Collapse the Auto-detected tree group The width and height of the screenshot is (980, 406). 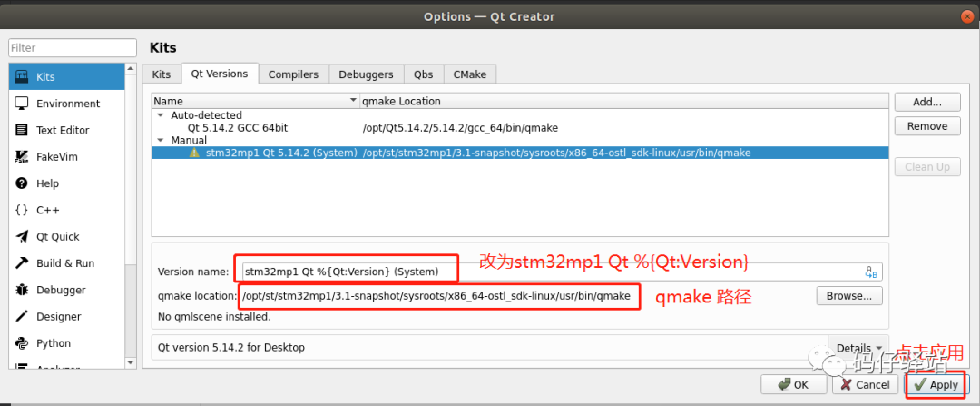(x=161, y=115)
